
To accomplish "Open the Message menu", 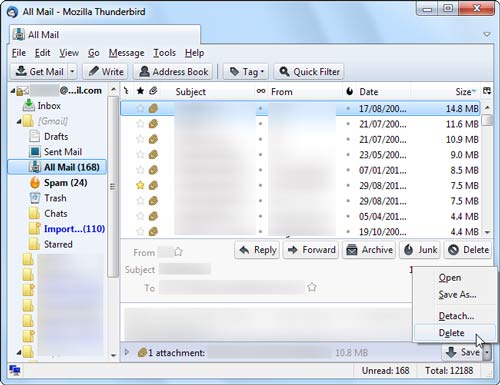I will coord(126,53).
